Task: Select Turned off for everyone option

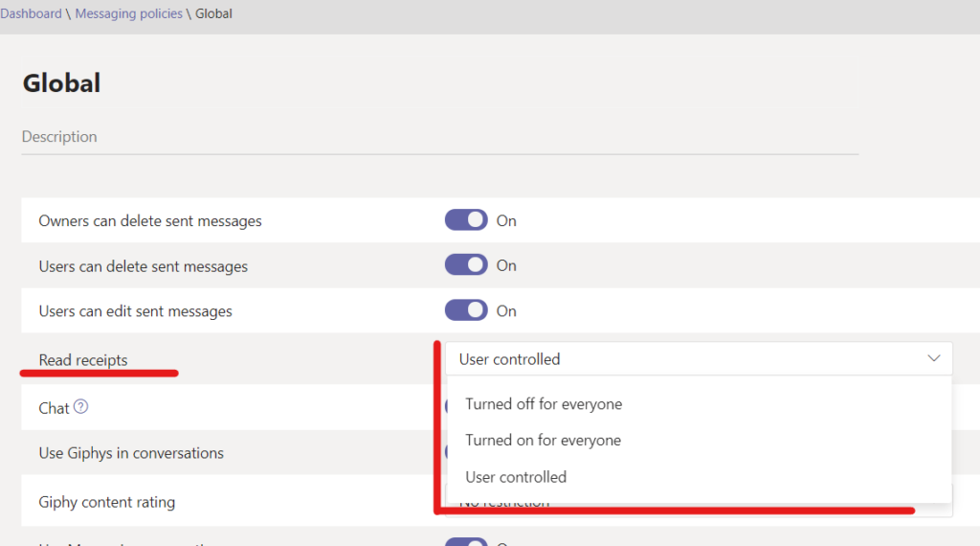Action: click(x=544, y=404)
